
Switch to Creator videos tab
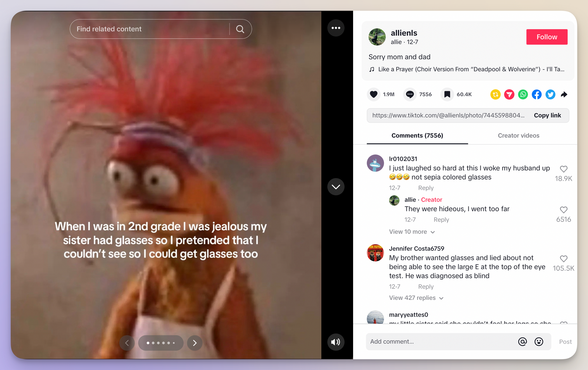519,136
